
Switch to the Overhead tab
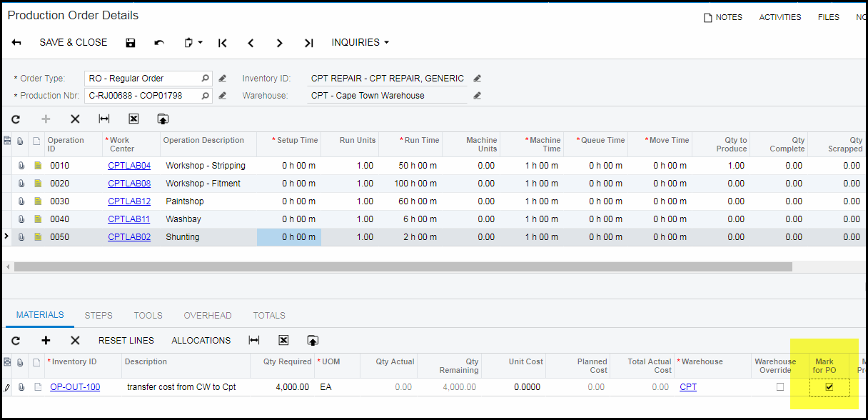click(208, 315)
